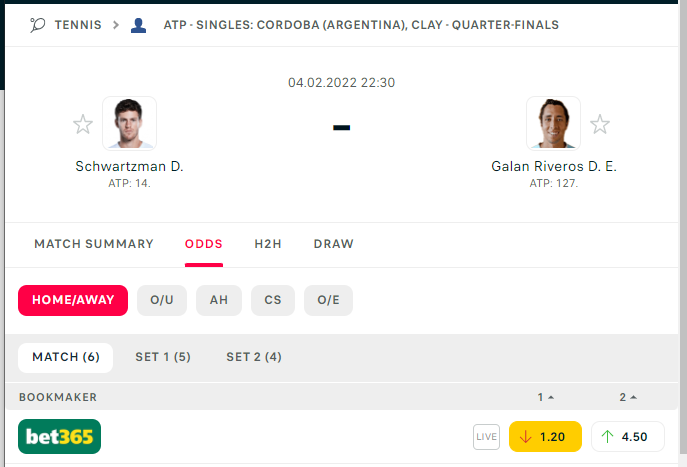Open Schwartzman D. player photo
This screenshot has height=467, width=687.
[129, 123]
